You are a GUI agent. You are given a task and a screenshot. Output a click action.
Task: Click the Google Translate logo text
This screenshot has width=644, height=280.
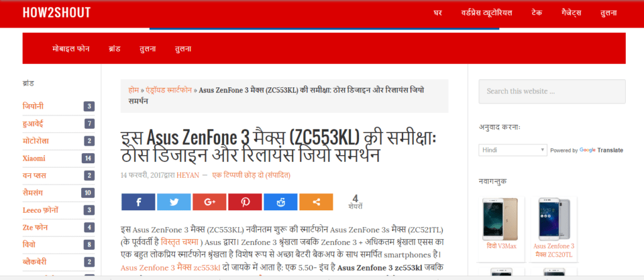[601, 150]
